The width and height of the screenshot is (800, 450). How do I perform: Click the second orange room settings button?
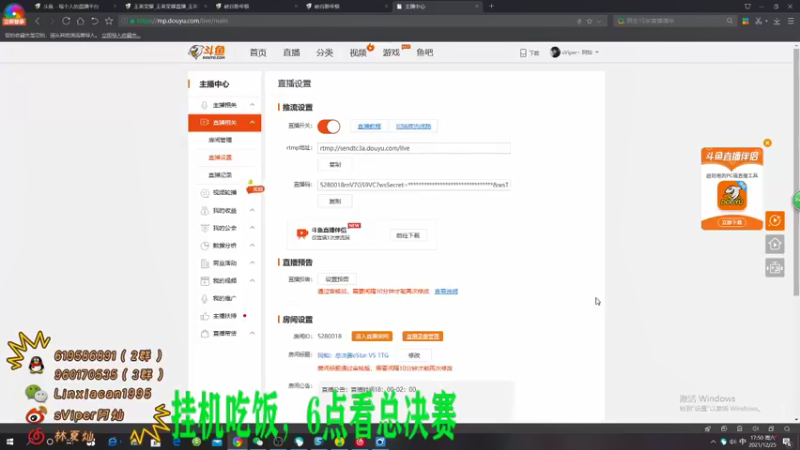[422, 336]
